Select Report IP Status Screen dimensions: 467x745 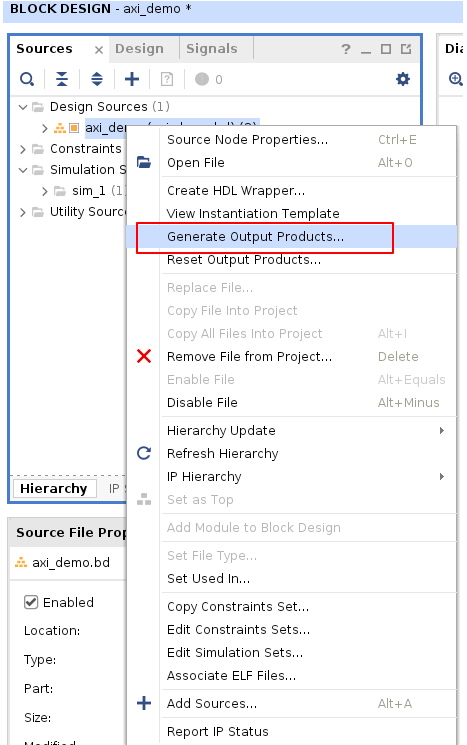(x=291, y=731)
